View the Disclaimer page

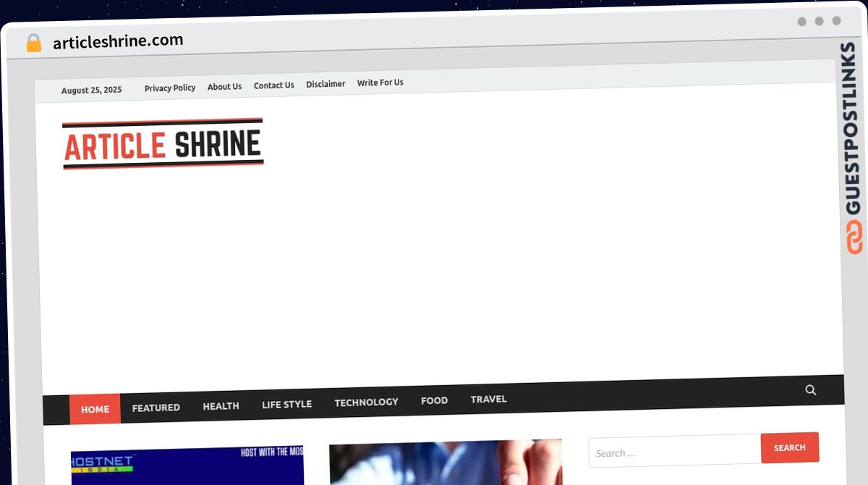[325, 84]
